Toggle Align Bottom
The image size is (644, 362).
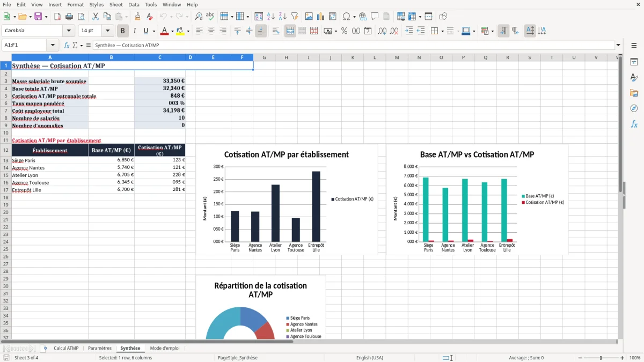(261, 31)
